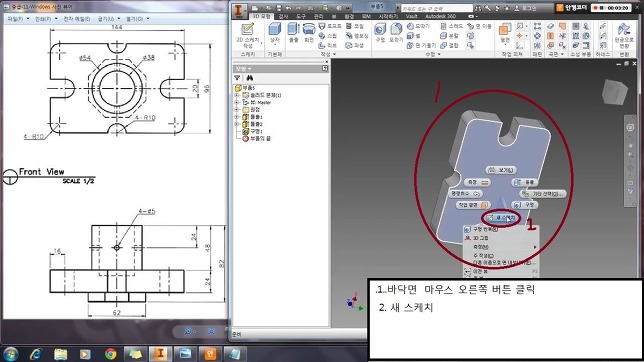Select the Derive tool in the ribbon
Viewport: 644px width, 362px height.
(355, 46)
